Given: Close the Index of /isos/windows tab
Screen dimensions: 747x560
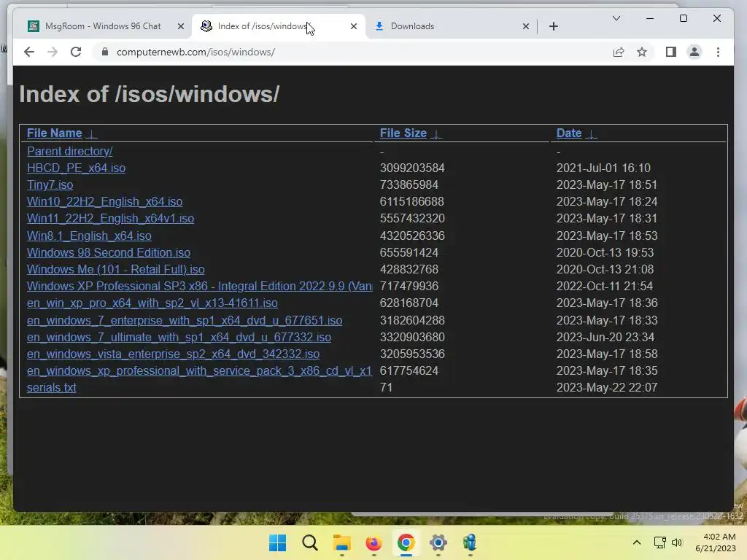Looking at the screenshot, I should point(354,26).
